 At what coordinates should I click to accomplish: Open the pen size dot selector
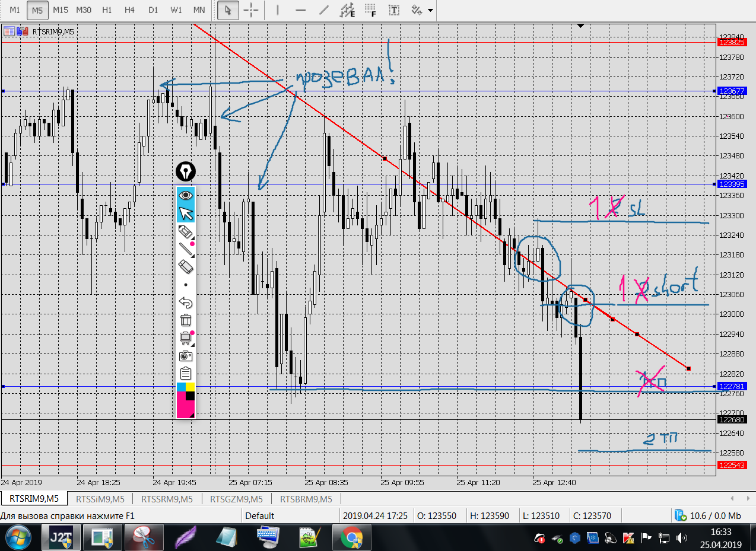pos(186,285)
